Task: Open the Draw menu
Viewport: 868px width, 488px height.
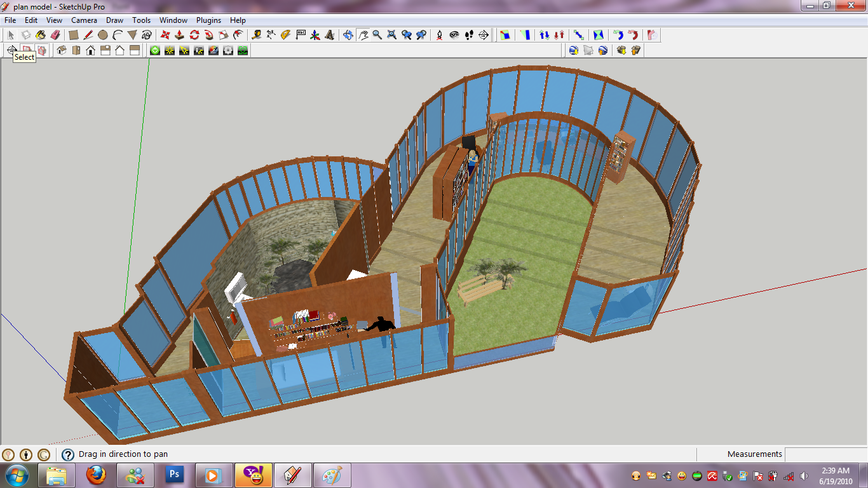Action: click(x=115, y=20)
